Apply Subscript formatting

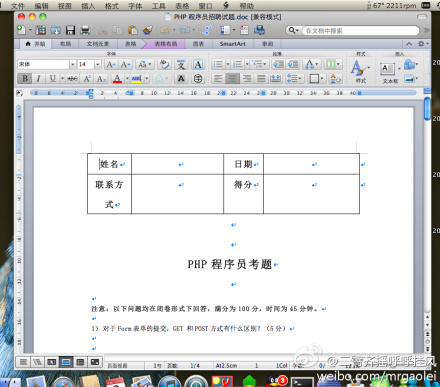click(101, 79)
